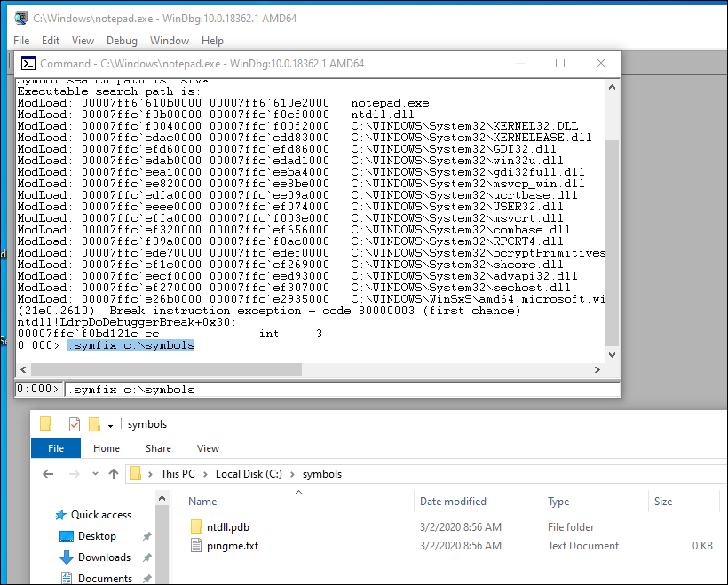The width and height of the screenshot is (728, 585).
Task: Expand the chevron before This PC
Action: click(x=150, y=474)
